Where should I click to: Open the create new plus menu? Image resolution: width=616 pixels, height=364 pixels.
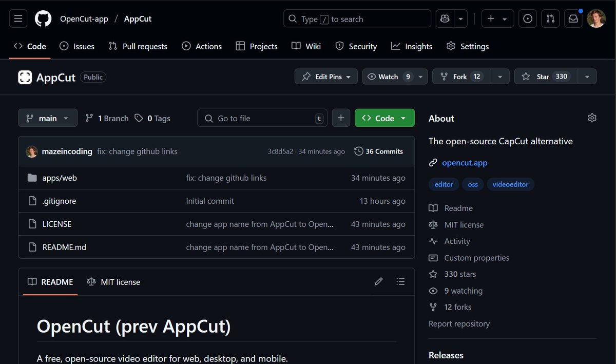tap(497, 19)
